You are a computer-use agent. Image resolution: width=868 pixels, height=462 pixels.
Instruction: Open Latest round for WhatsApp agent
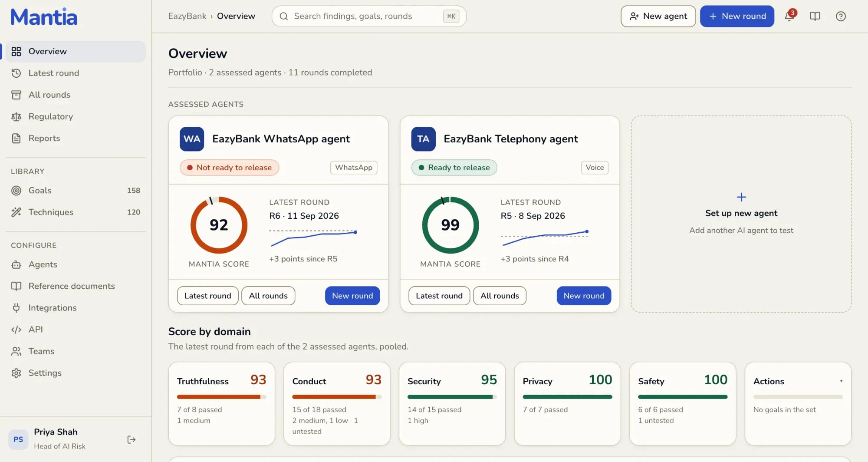pyautogui.click(x=207, y=296)
